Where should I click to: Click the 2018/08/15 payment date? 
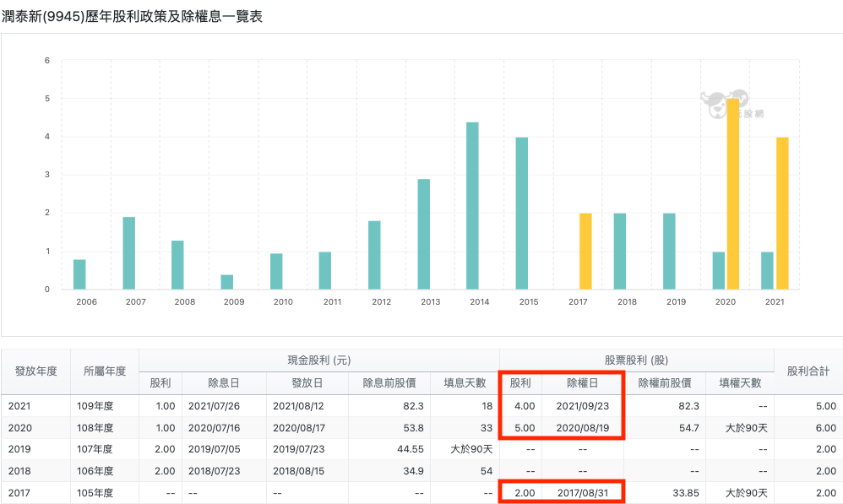tap(298, 471)
